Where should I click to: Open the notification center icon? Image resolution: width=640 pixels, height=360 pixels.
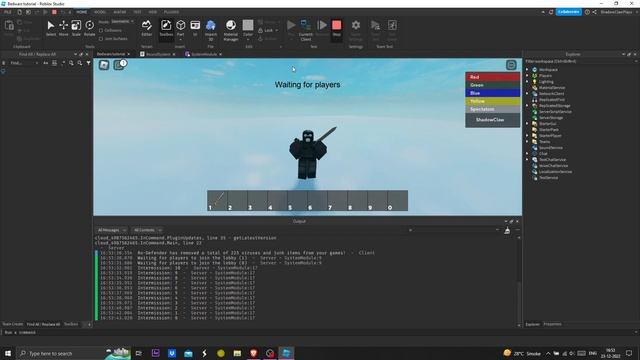(629, 353)
